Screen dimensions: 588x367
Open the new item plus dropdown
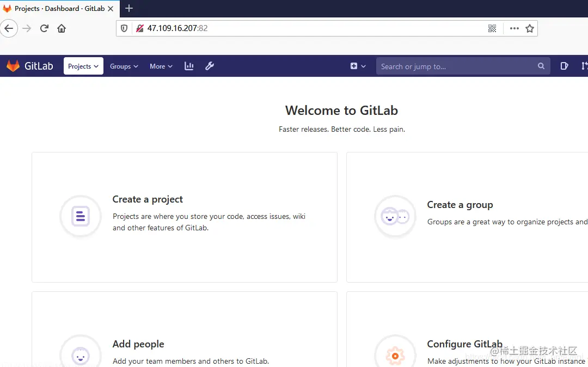(358, 66)
